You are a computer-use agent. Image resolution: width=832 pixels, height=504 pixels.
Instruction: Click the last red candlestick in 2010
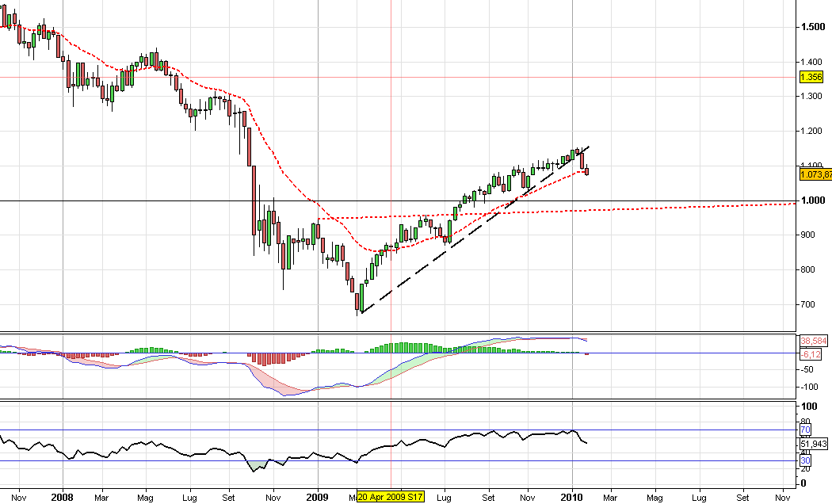[587, 170]
